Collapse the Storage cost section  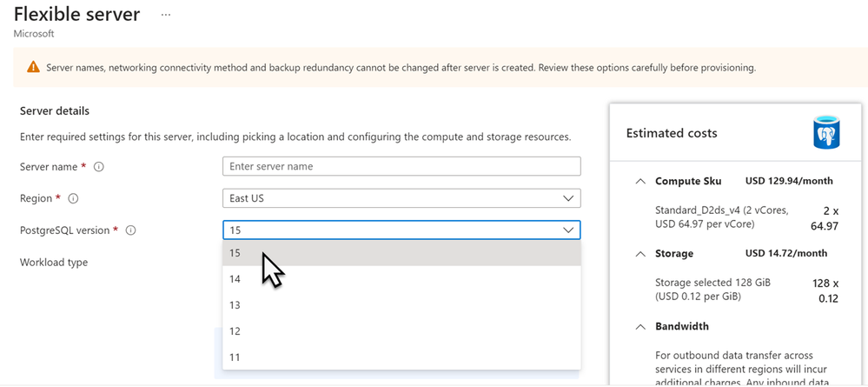click(640, 254)
